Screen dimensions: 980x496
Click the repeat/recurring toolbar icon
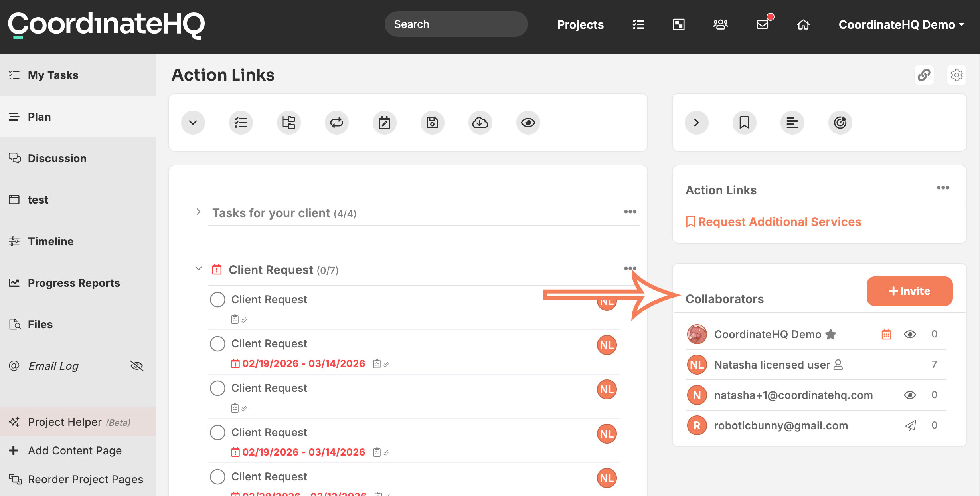pos(337,123)
